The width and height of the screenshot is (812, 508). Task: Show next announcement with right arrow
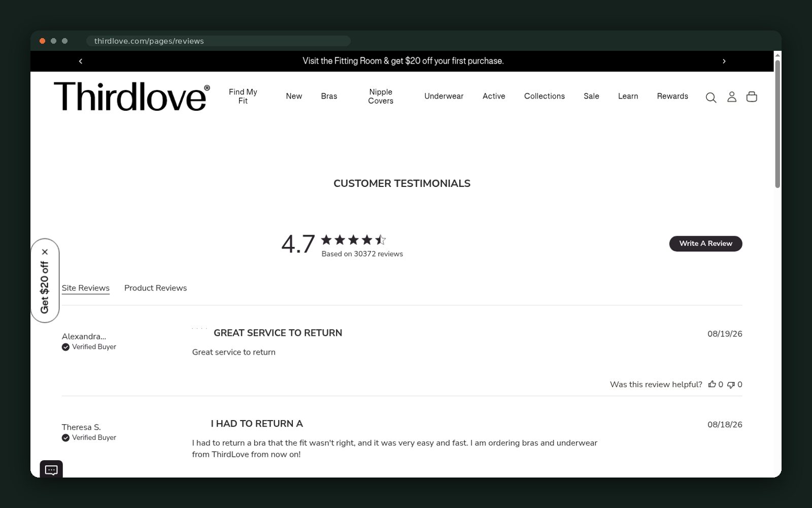coord(724,61)
